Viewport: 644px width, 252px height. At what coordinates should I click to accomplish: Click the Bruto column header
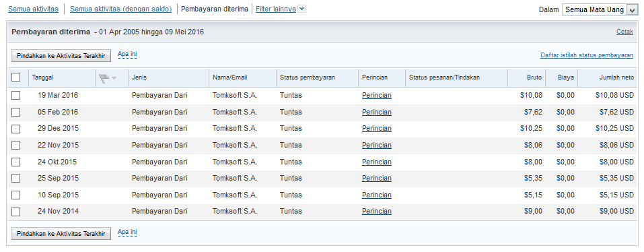(x=534, y=77)
